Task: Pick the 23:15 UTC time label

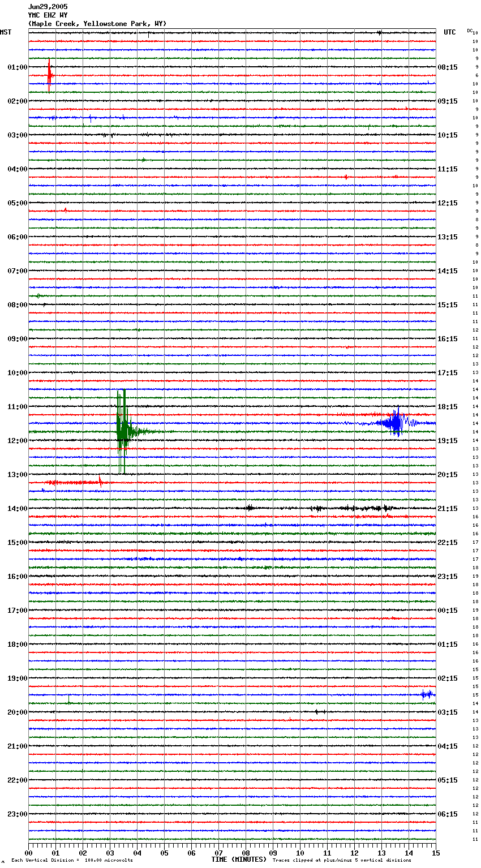Action: tap(448, 577)
